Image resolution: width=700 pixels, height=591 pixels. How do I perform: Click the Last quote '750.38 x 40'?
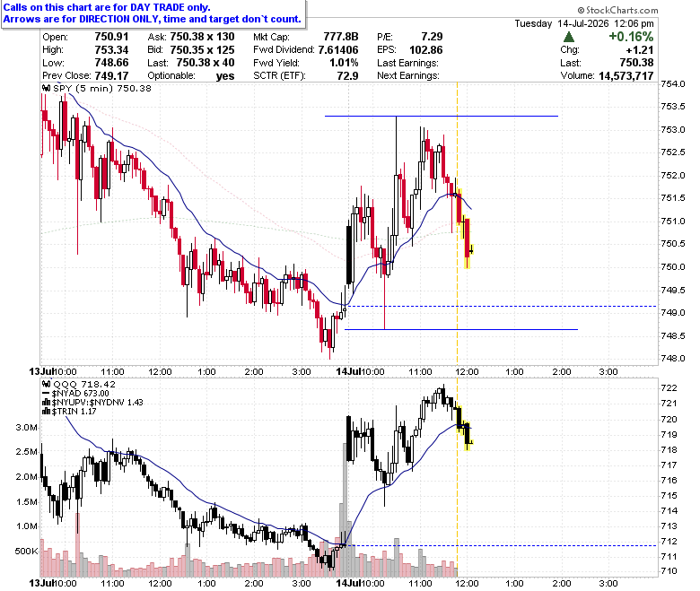(206, 63)
